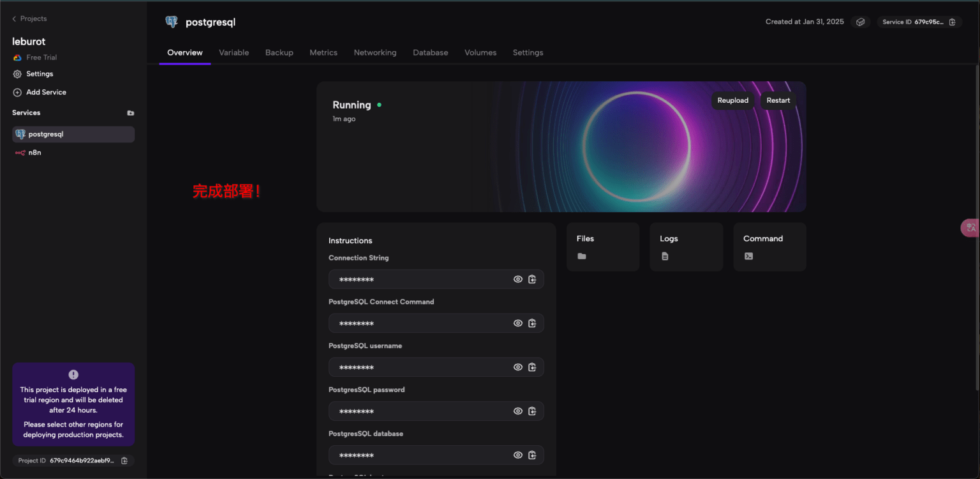Image resolution: width=980 pixels, height=479 pixels.
Task: Copy the PostgreSQL database name
Action: point(532,455)
